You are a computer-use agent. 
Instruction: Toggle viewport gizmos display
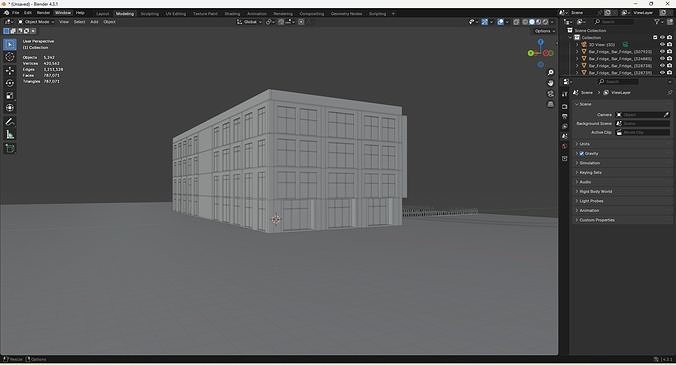[484, 22]
